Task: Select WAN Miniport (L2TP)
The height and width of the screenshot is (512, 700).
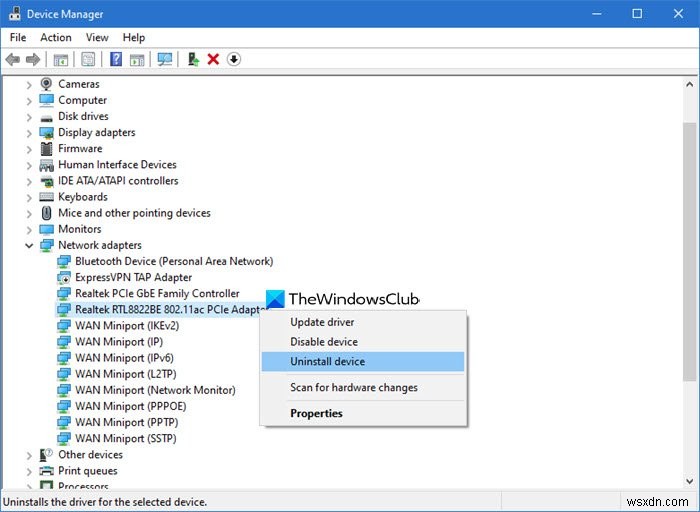Action: (x=126, y=374)
